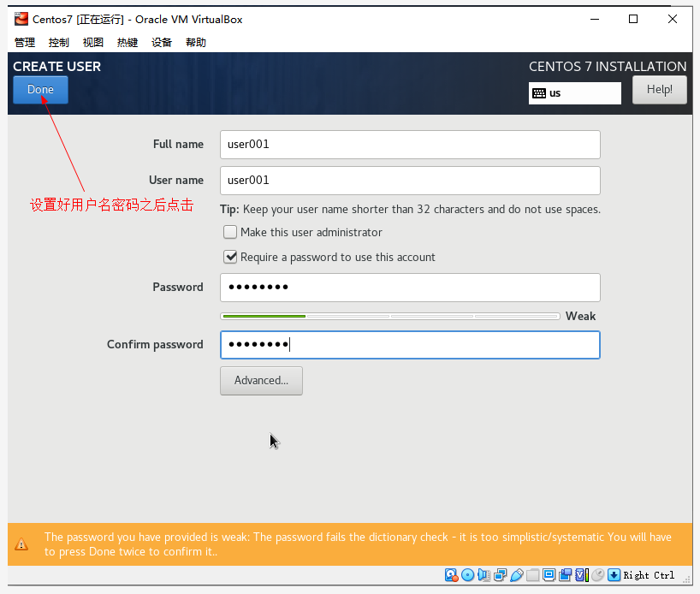Click the Help! button
The width and height of the screenshot is (700, 594).
tap(660, 90)
